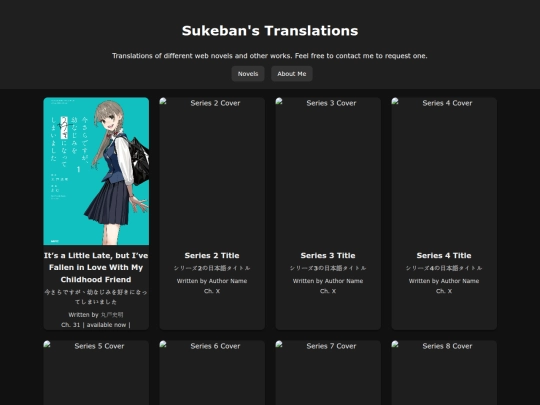Click Japanese title 今さらですが、幼なじみを好きになっ
Image resolution: width=540 pixels, height=405 pixels.
[x=96, y=297]
